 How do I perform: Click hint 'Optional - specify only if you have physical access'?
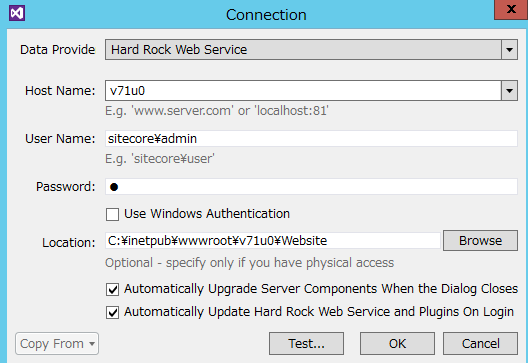(250, 263)
